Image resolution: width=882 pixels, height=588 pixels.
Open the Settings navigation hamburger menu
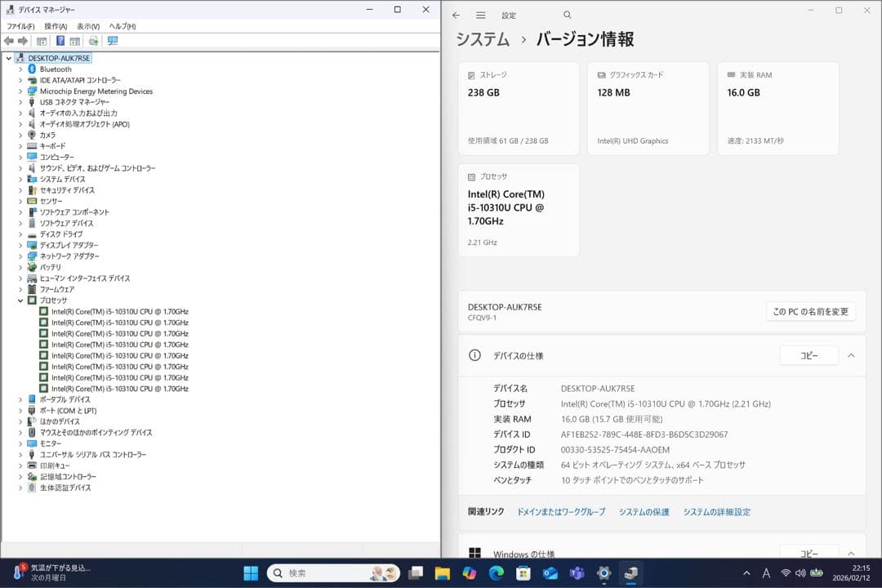[481, 15]
